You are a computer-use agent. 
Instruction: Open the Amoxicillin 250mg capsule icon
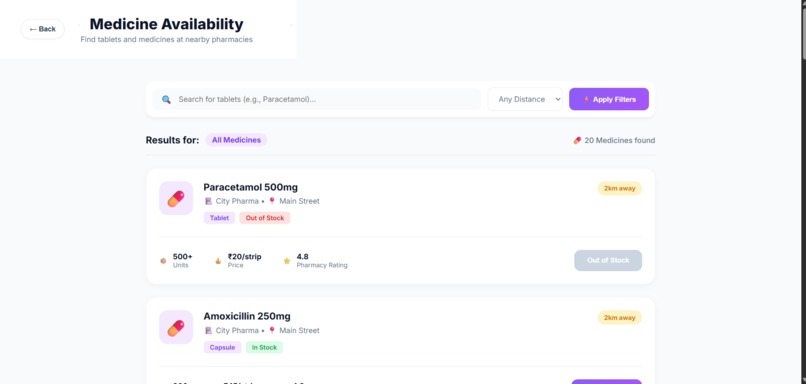coord(176,327)
